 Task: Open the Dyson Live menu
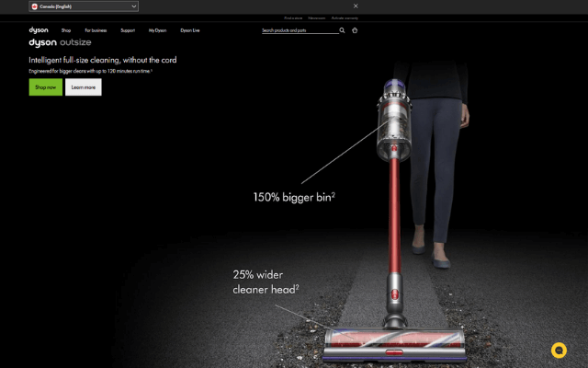190,30
